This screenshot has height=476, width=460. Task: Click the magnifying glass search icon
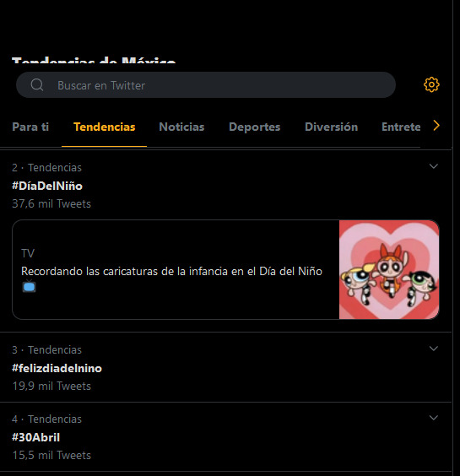[x=37, y=84]
